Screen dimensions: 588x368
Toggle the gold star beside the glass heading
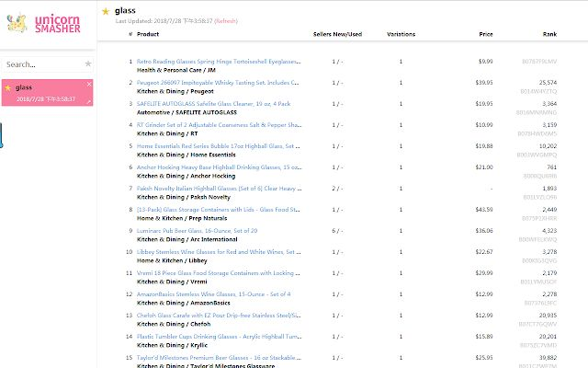[106, 11]
